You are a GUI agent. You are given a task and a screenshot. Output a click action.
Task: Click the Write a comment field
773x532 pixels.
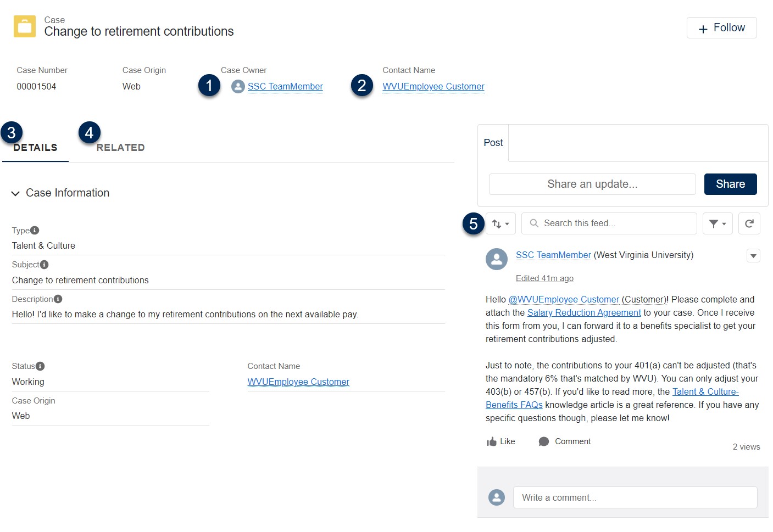click(635, 497)
